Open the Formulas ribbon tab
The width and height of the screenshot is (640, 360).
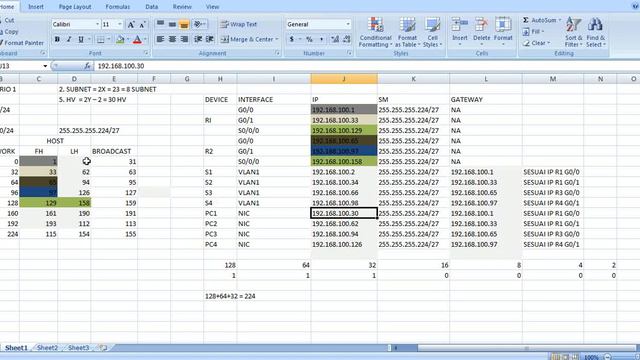click(x=118, y=7)
